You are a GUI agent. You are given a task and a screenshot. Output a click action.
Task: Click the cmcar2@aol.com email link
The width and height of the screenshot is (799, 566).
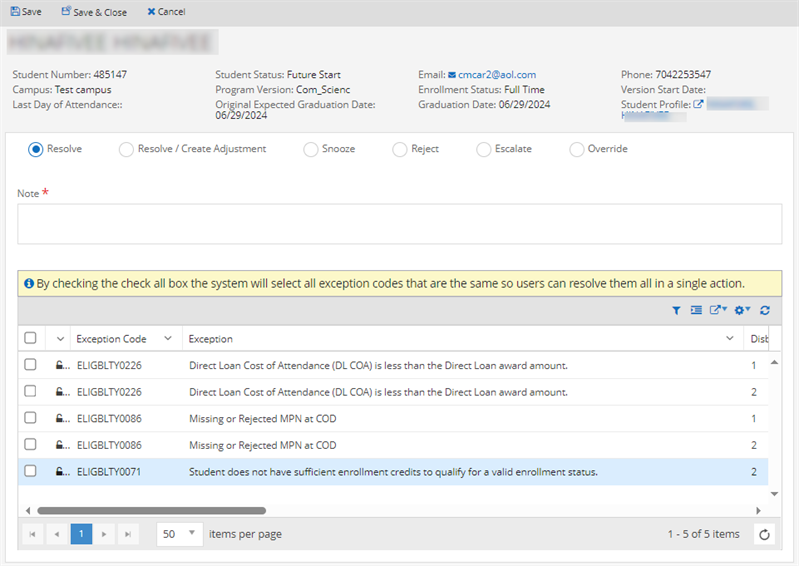[x=497, y=75]
